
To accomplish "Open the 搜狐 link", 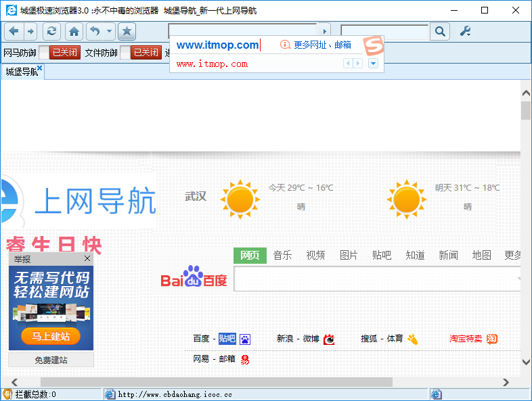I will (369, 339).
